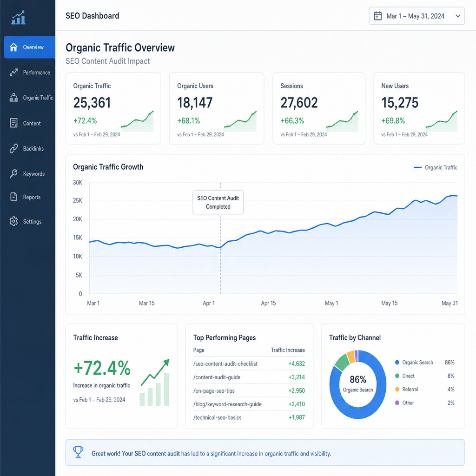This screenshot has width=476, height=476.
Task: Click the Settings gear icon
Action: pos(13,221)
